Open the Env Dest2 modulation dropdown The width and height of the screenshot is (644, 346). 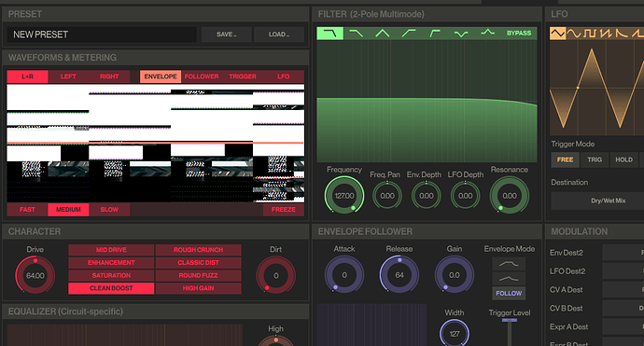tap(623, 253)
